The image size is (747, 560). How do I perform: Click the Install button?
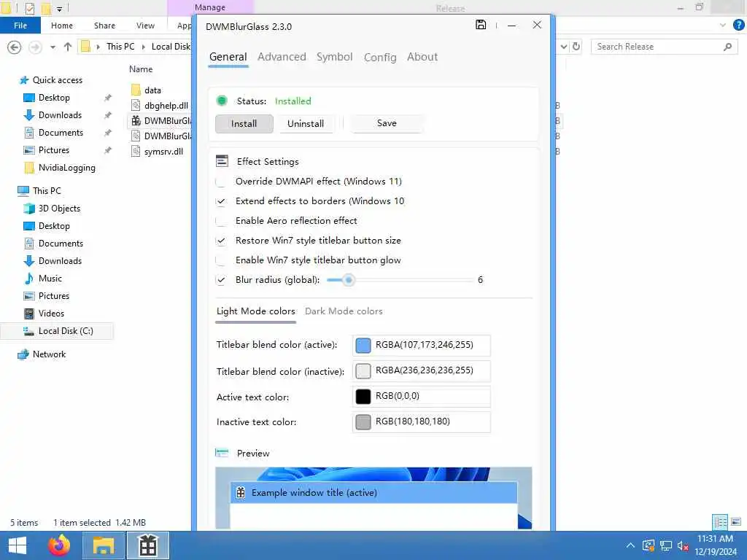[244, 124]
